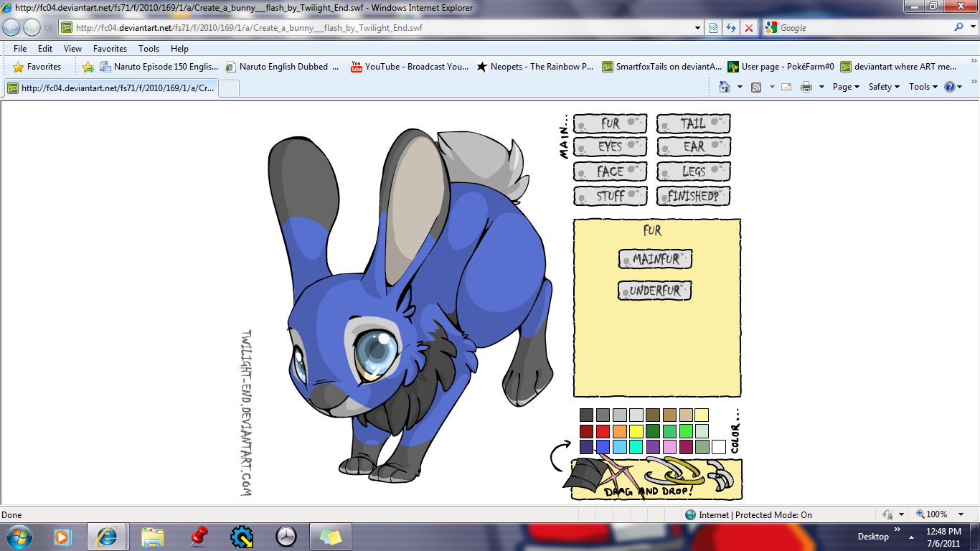Open the Recent Pages dropdown arrow
This screenshot has height=551, width=980.
[48, 27]
